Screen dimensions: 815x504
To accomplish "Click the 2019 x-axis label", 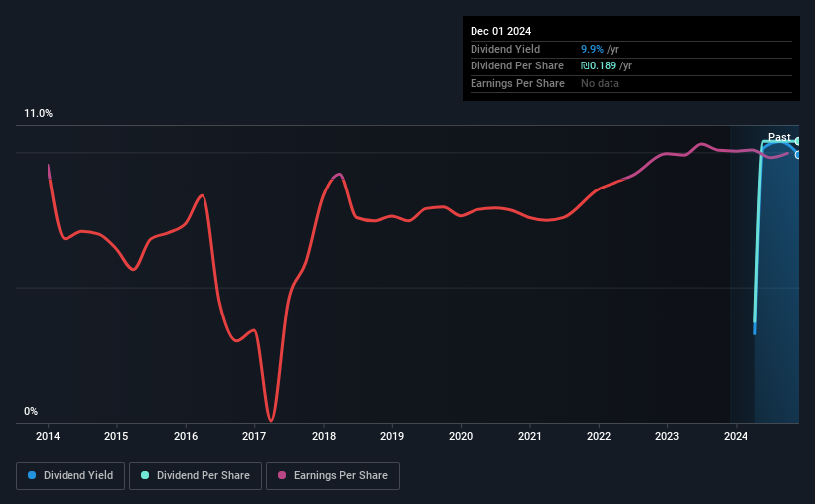I will coord(392,436).
